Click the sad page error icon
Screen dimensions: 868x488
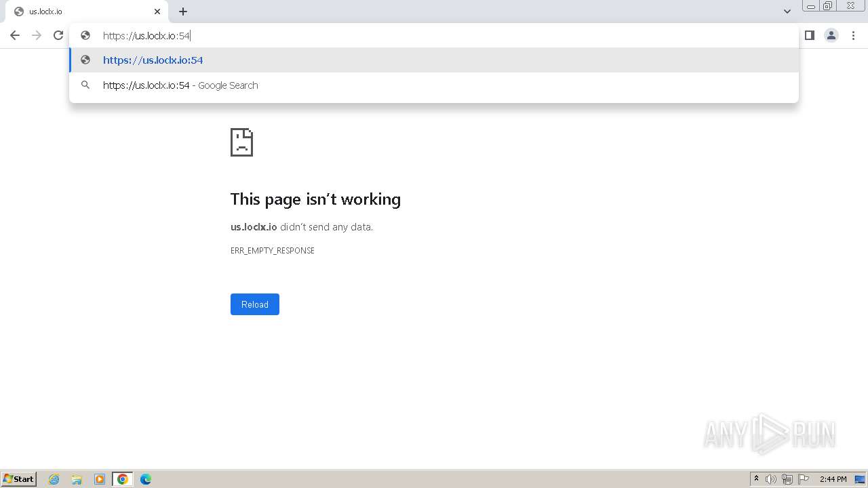click(241, 142)
